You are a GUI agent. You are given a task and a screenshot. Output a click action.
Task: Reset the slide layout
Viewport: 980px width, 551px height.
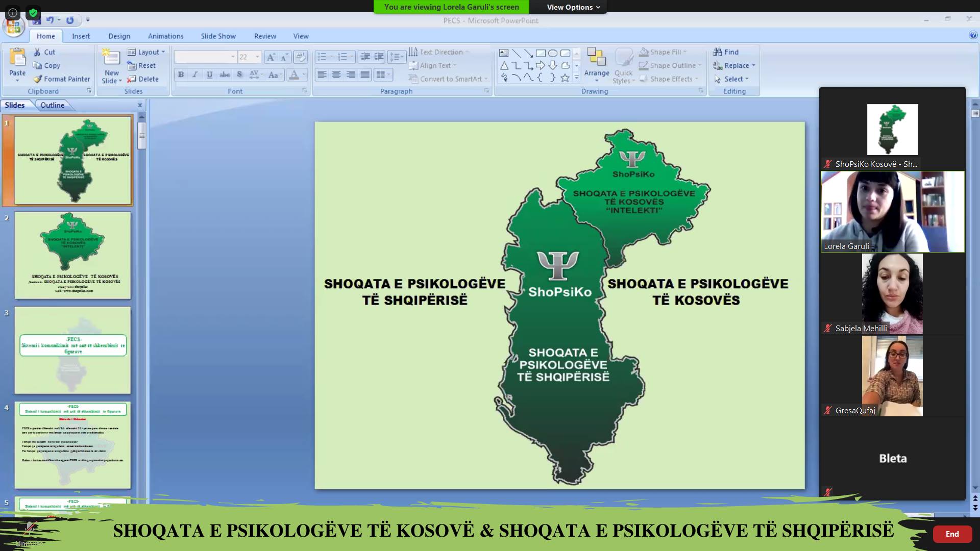pyautogui.click(x=141, y=65)
